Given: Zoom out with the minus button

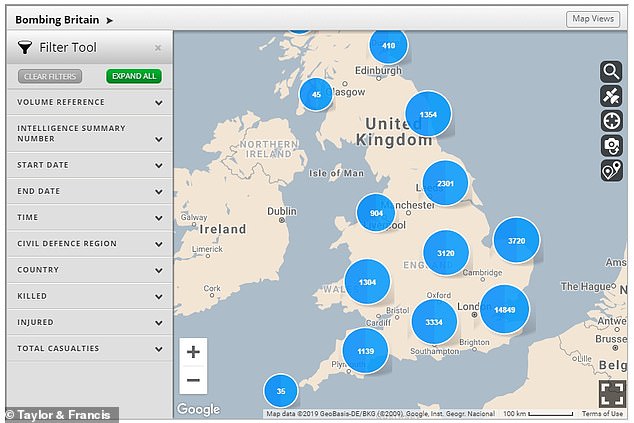Looking at the screenshot, I should point(193,380).
